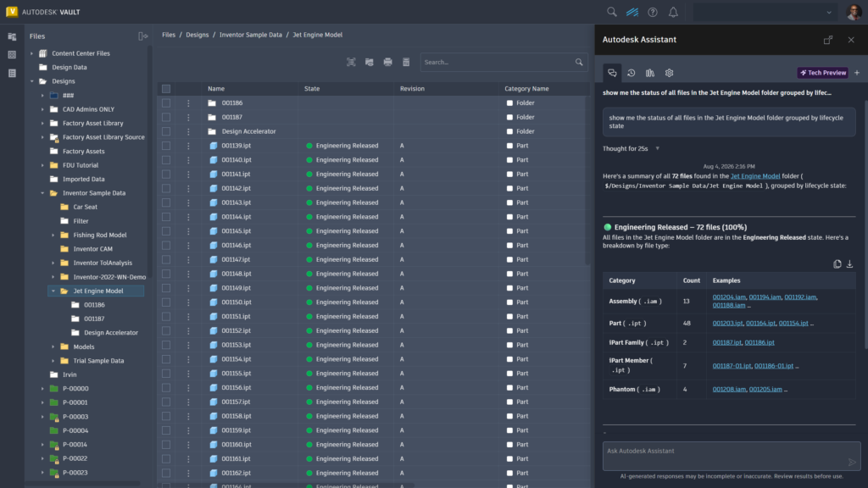Close the Autodesk Assistant panel

[851, 40]
